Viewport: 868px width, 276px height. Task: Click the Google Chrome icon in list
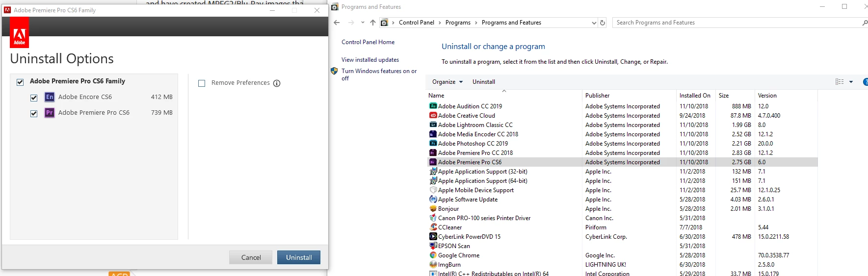click(x=433, y=255)
